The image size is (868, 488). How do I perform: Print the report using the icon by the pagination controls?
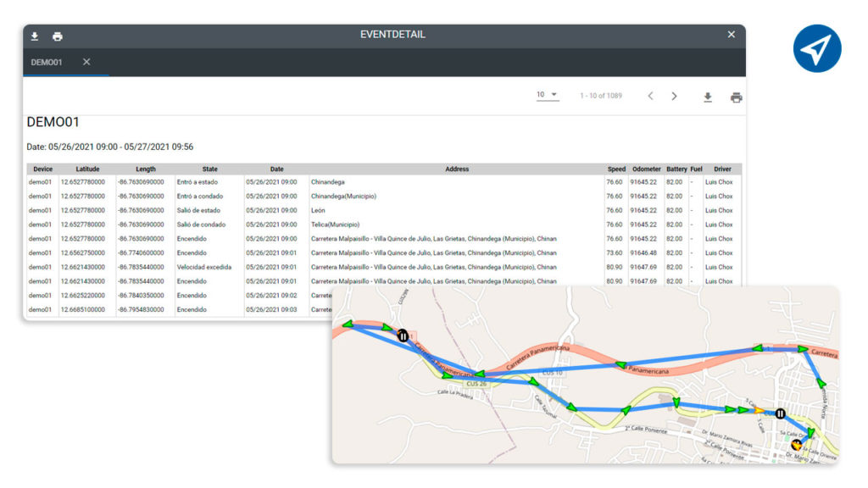click(736, 97)
